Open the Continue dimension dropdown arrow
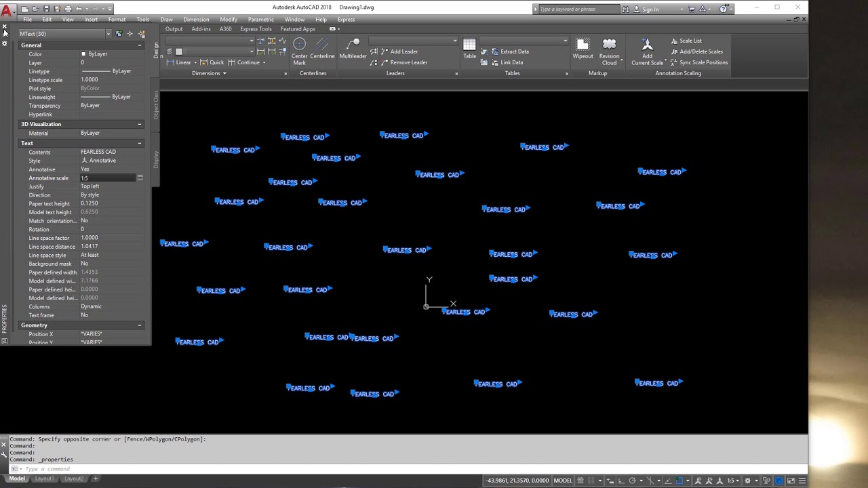 coord(264,62)
